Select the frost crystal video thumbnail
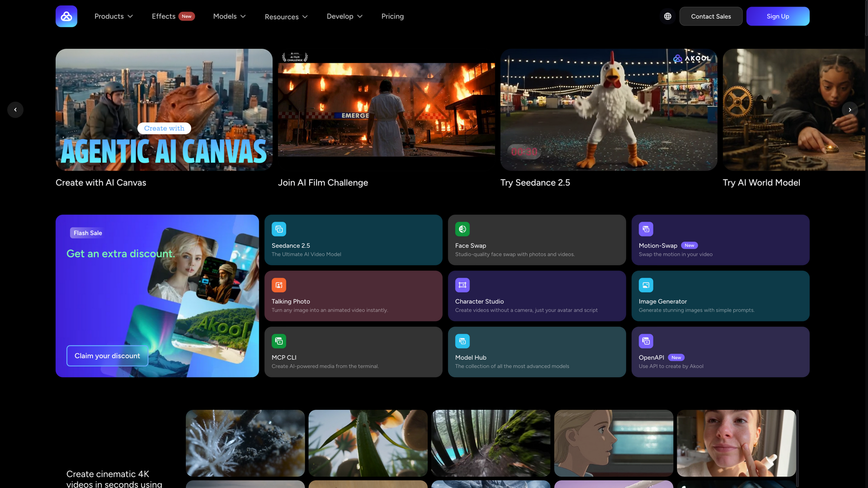Viewport: 868px width, 488px height. pyautogui.click(x=245, y=443)
